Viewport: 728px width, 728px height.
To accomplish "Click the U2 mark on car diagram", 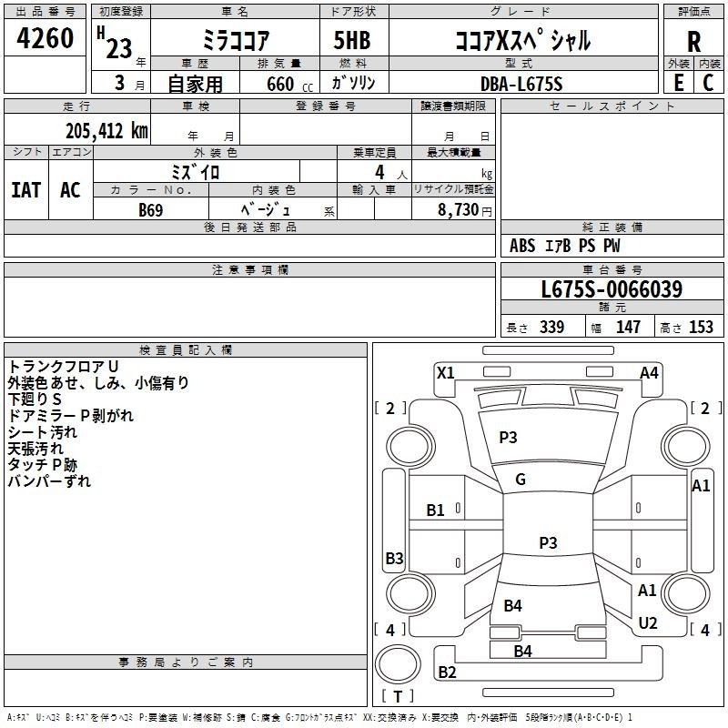I will (648, 622).
